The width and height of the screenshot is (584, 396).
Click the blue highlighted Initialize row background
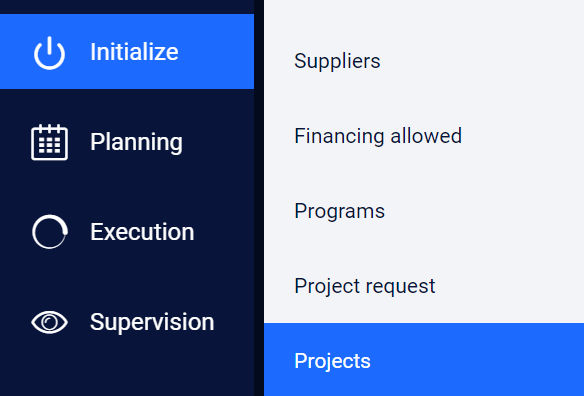pyautogui.click(x=127, y=51)
